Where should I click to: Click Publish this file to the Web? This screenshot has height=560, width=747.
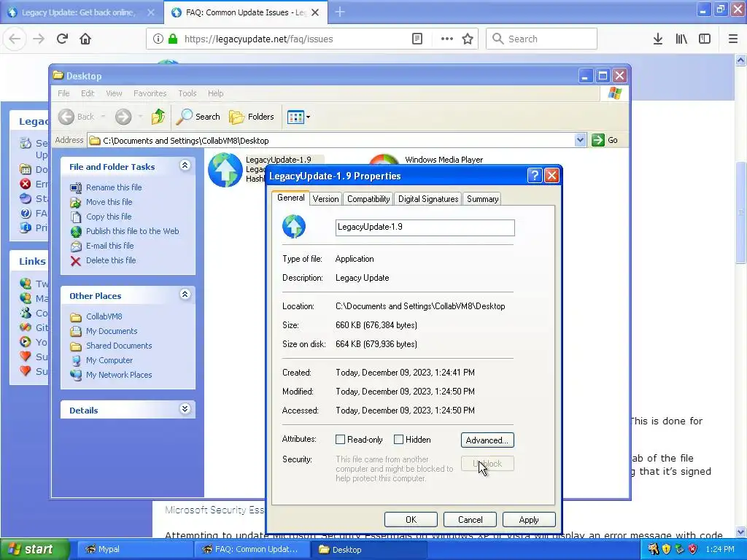[x=133, y=231]
